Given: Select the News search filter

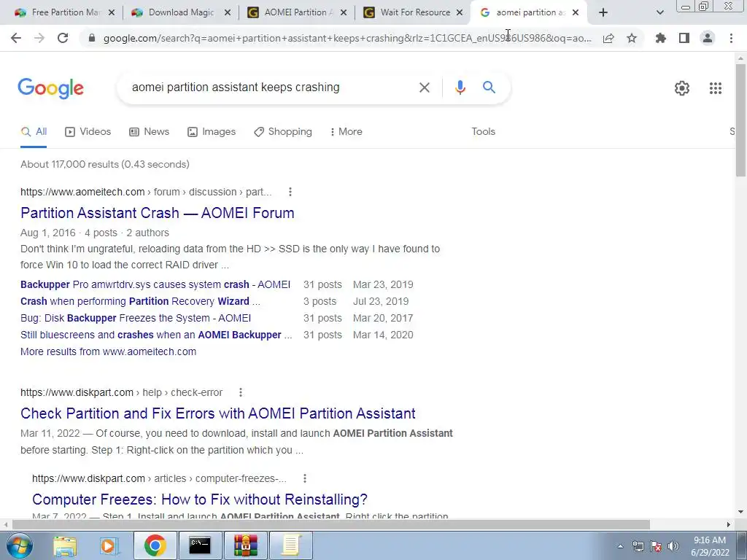Looking at the screenshot, I should point(149,132).
